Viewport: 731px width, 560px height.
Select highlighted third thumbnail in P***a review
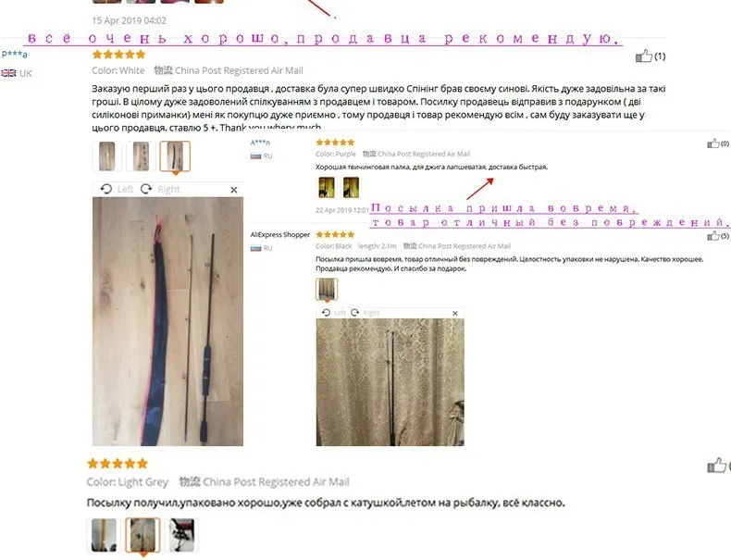click(x=175, y=156)
